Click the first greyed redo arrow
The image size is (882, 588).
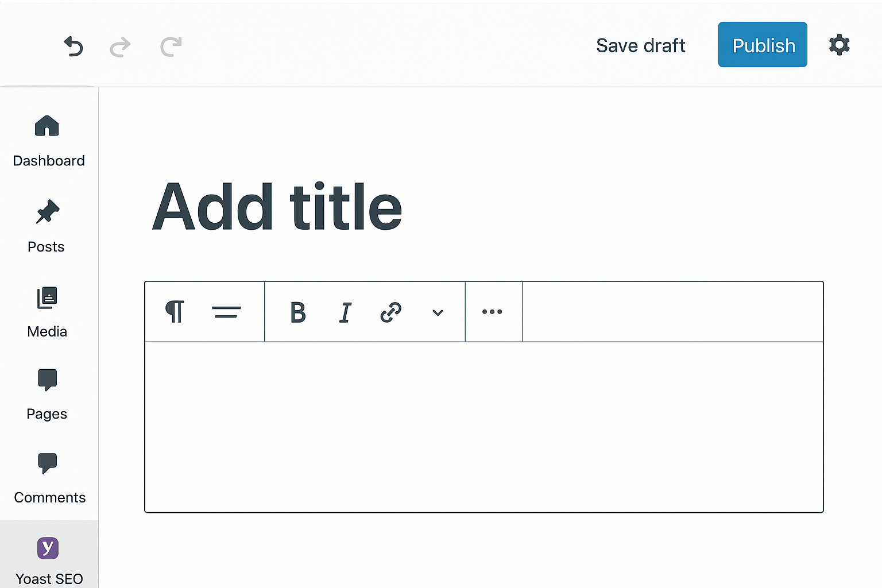coord(120,47)
